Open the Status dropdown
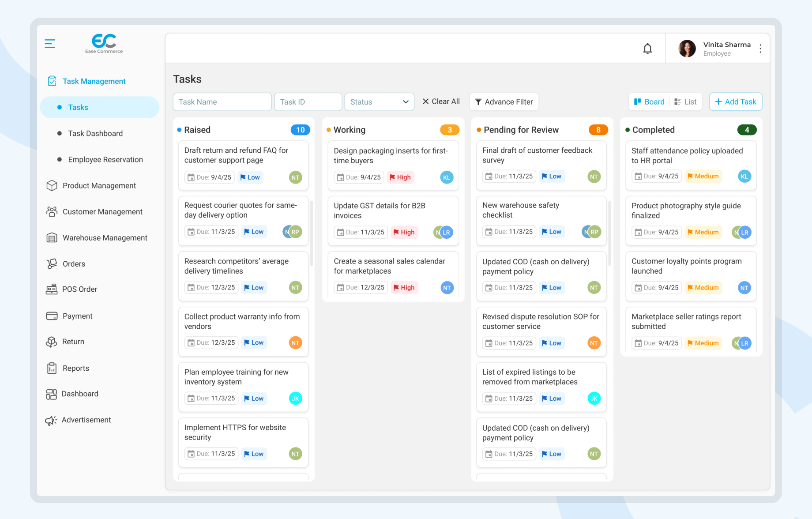The image size is (812, 519). tap(380, 102)
